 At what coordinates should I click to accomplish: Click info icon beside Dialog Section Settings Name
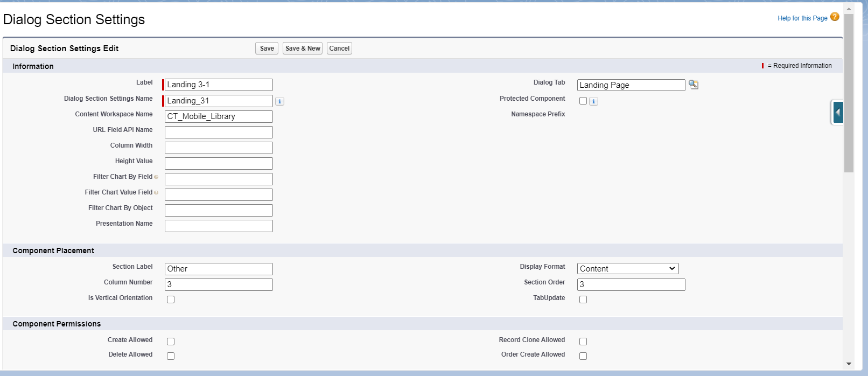(x=279, y=101)
